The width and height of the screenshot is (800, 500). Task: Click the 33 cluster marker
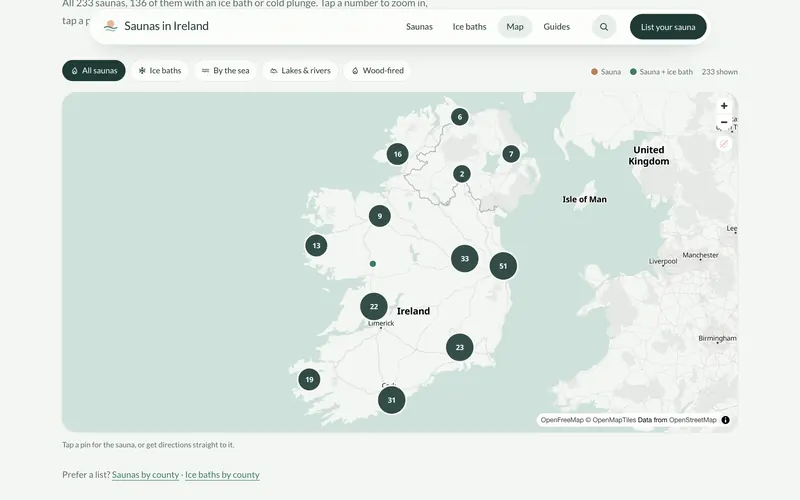(x=464, y=259)
